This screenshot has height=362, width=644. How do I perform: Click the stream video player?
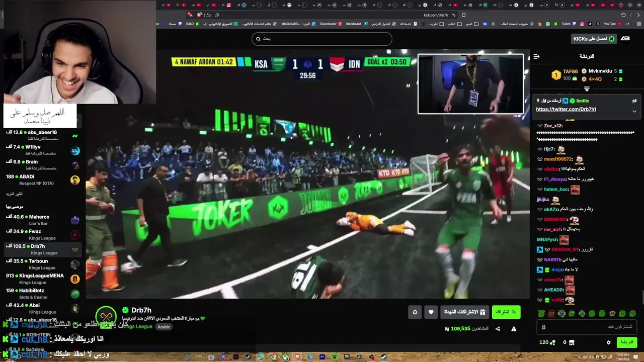pos(307,174)
